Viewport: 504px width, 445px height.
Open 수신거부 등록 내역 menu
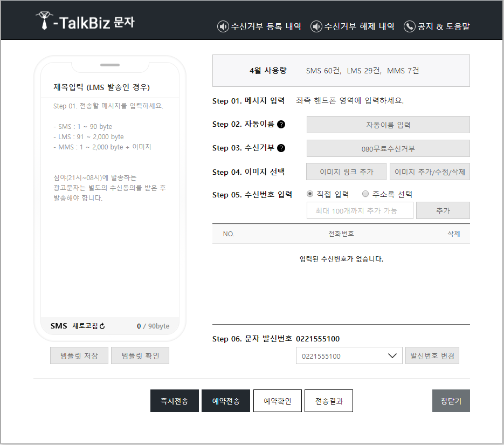pyautogui.click(x=266, y=26)
